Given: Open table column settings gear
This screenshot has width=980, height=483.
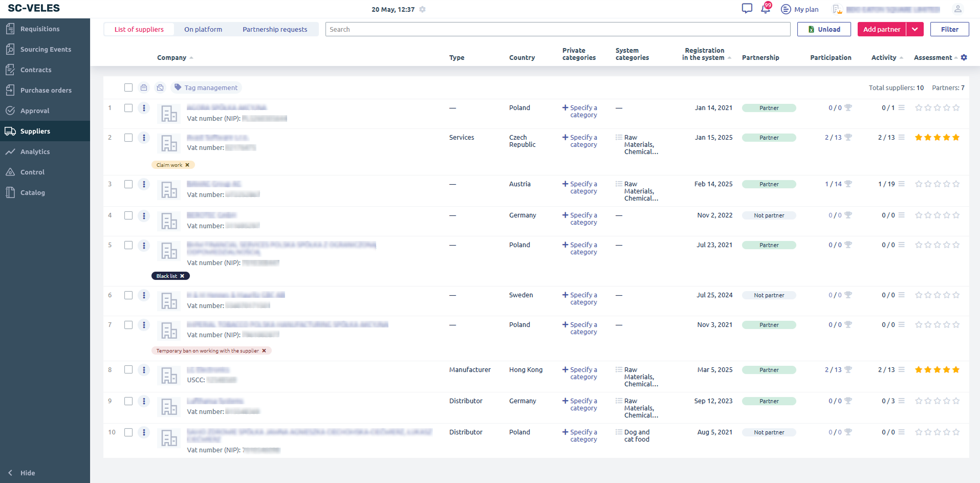Looking at the screenshot, I should coord(964,57).
